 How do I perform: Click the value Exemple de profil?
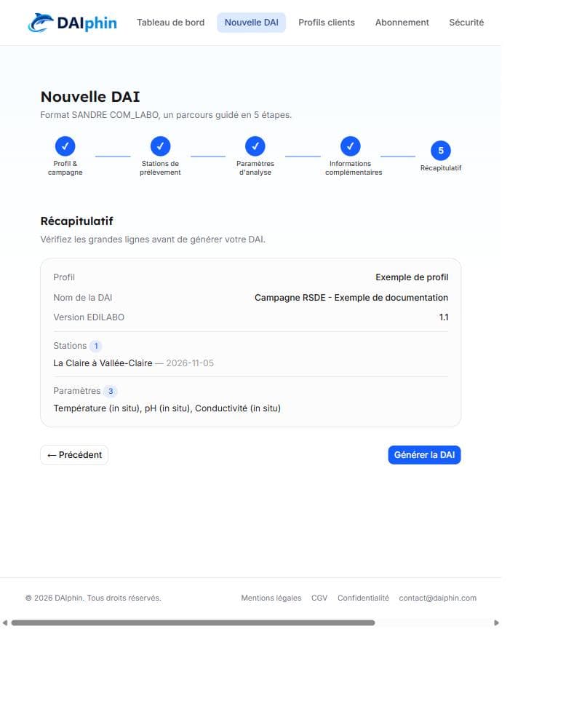pyautogui.click(x=412, y=277)
